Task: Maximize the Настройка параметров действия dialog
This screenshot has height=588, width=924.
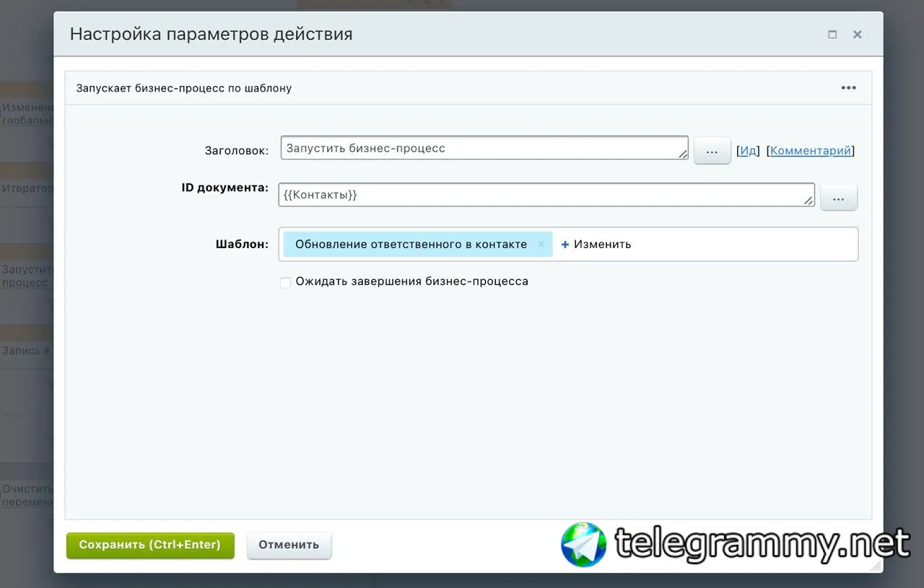Action: pos(832,35)
